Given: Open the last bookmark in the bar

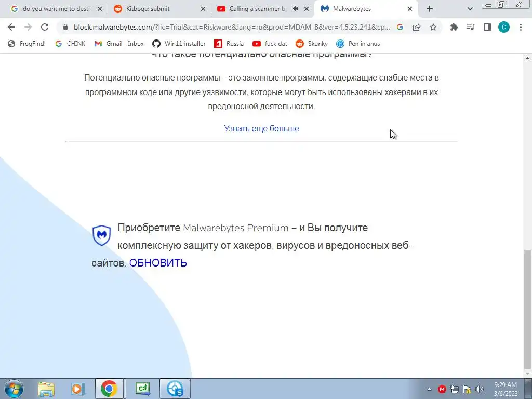Looking at the screenshot, I should click(358, 44).
